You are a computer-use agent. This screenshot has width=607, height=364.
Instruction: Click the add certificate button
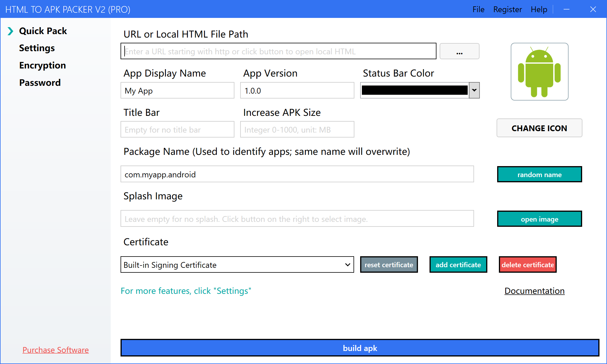click(458, 264)
